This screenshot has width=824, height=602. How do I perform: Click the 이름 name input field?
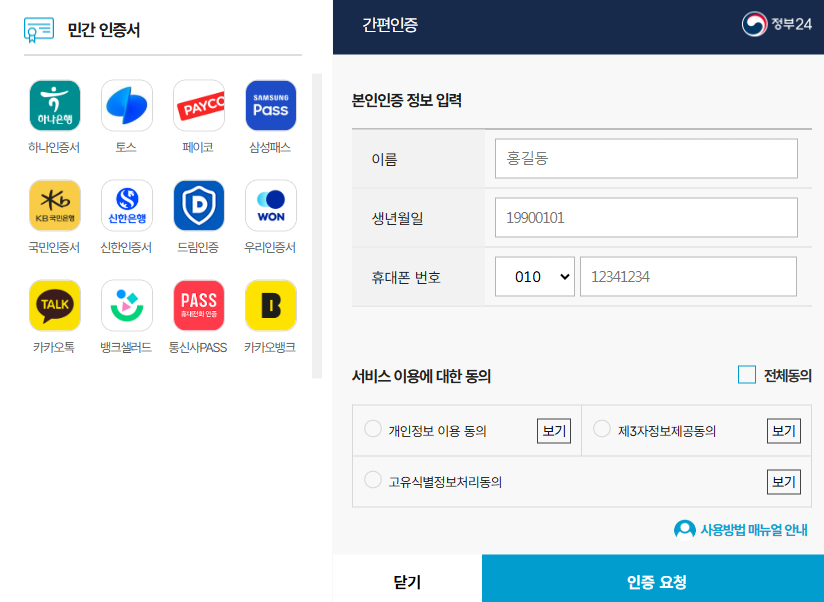[x=646, y=158]
